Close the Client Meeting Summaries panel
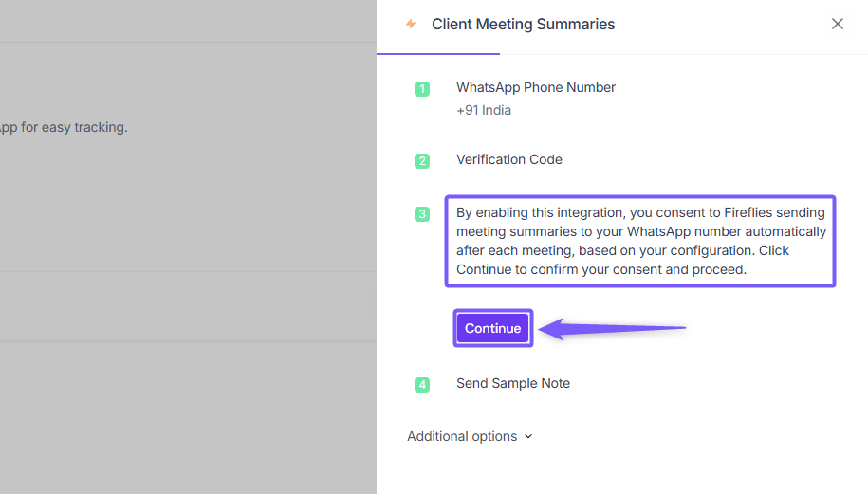 (837, 25)
